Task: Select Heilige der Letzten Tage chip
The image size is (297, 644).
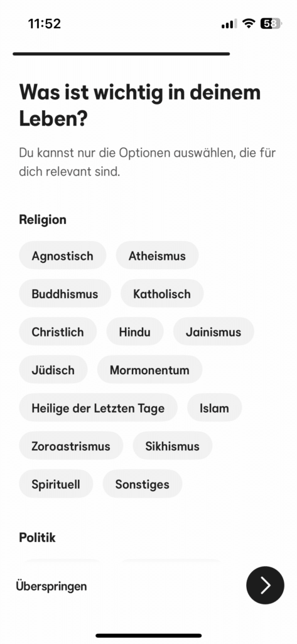Action: [98, 408]
